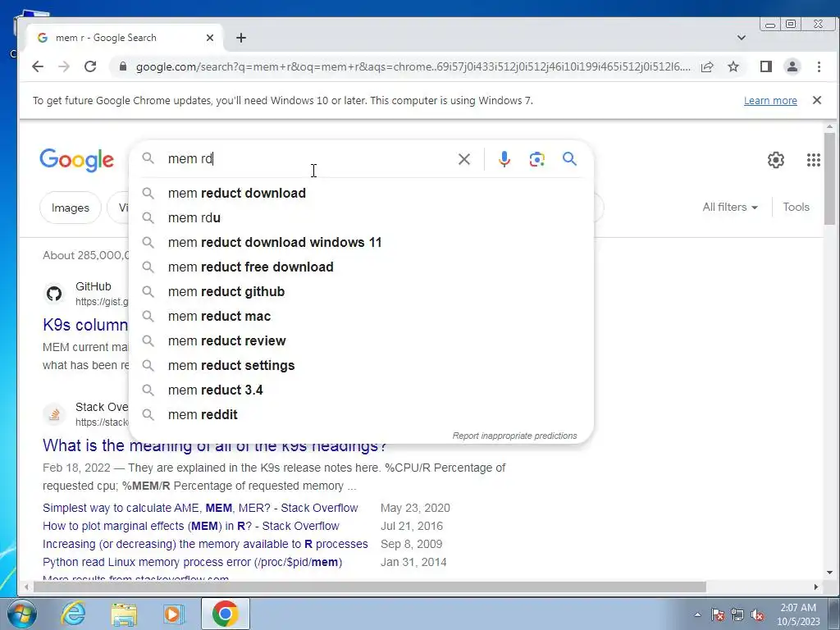Open the tab search dropdown arrow

pos(742,38)
